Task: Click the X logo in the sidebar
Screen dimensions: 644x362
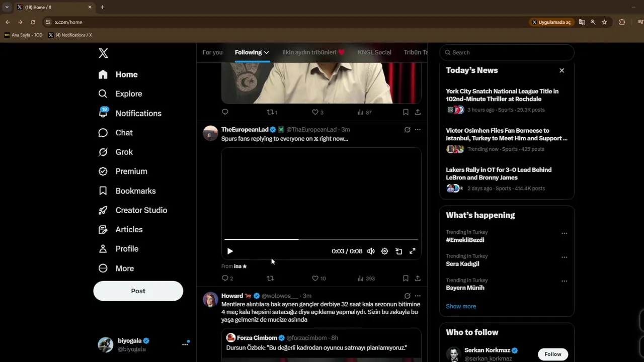Action: (103, 53)
